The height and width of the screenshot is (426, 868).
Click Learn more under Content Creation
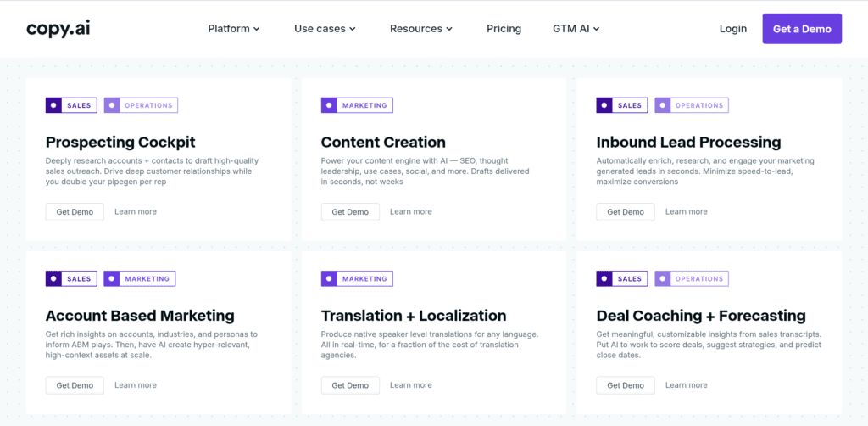click(411, 212)
